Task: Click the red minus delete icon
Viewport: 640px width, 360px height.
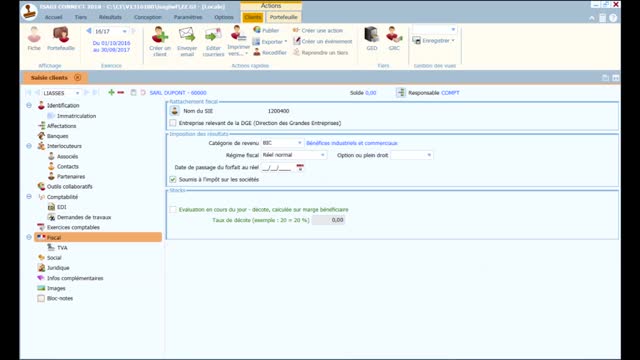Action: [121, 93]
